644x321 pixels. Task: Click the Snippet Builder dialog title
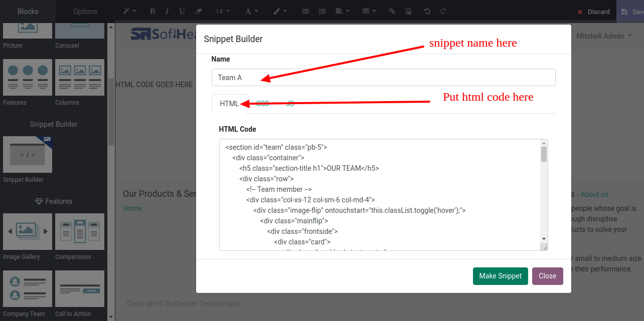[233, 39]
